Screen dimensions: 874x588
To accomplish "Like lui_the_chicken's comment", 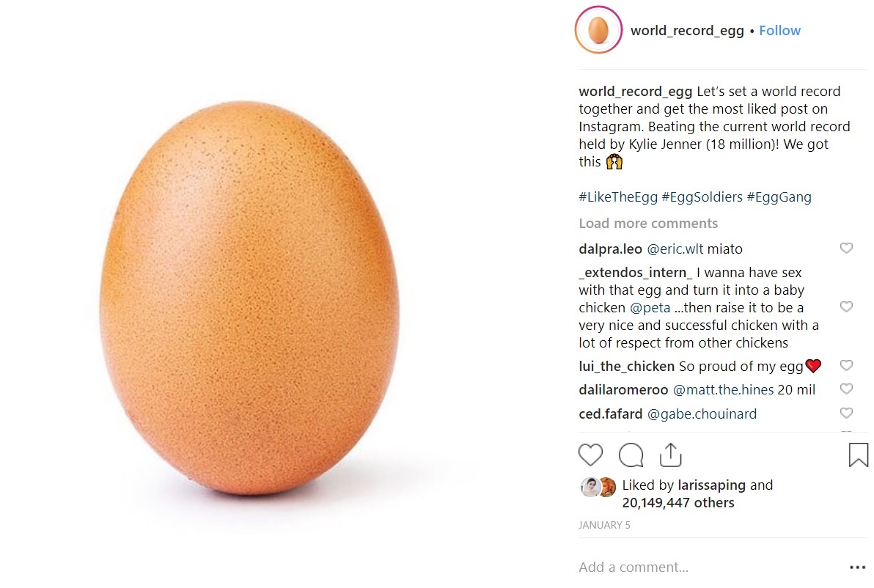I will tap(846, 366).
